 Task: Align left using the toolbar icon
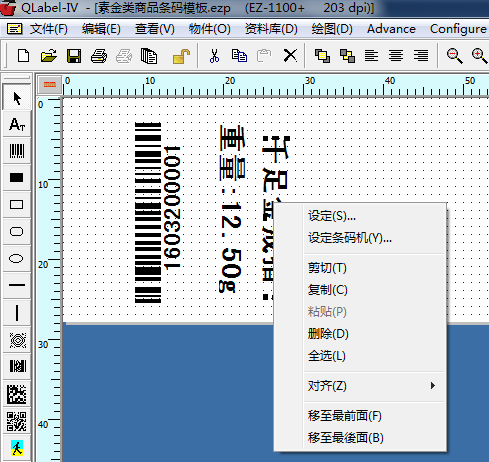(371, 56)
